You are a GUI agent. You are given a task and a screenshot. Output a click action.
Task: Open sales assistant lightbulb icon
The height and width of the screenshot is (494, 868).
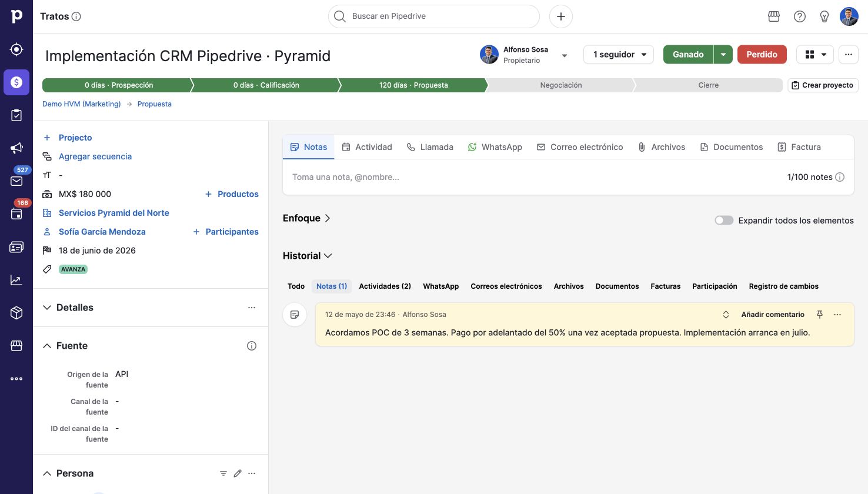pyautogui.click(x=824, y=16)
